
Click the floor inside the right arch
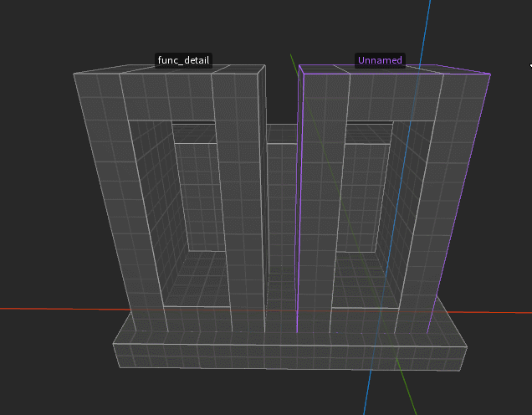pyautogui.click(x=366, y=280)
